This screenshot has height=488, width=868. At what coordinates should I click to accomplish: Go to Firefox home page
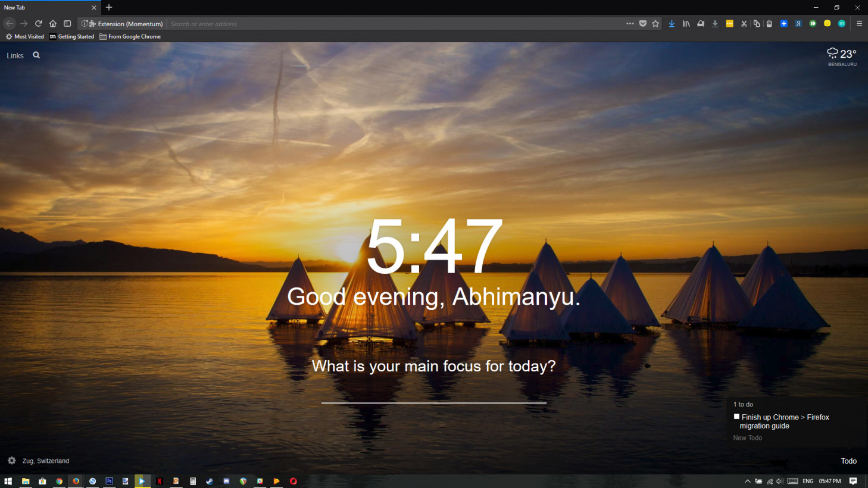pyautogui.click(x=53, y=24)
